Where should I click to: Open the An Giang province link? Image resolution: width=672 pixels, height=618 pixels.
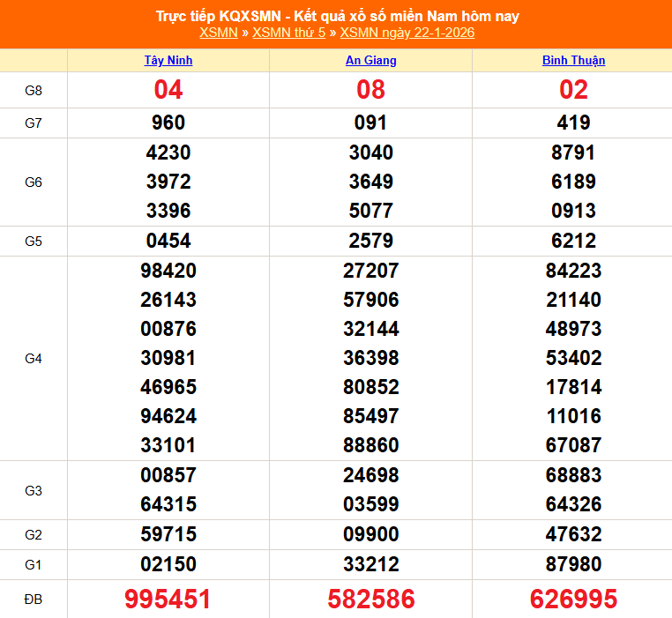pyautogui.click(x=370, y=61)
